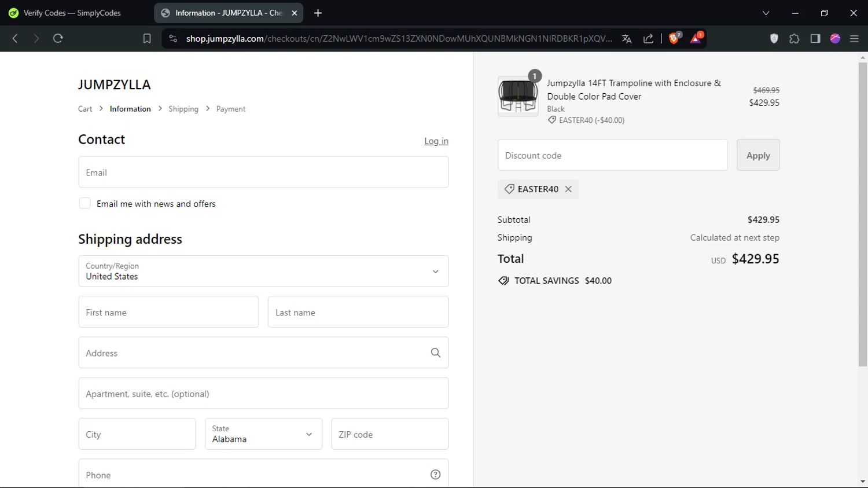
Task: Click the Shipping breadcrumb step
Action: pyautogui.click(x=183, y=109)
